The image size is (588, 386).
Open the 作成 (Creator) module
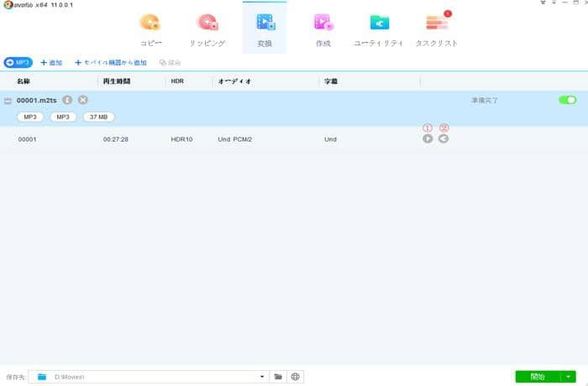coord(323,30)
